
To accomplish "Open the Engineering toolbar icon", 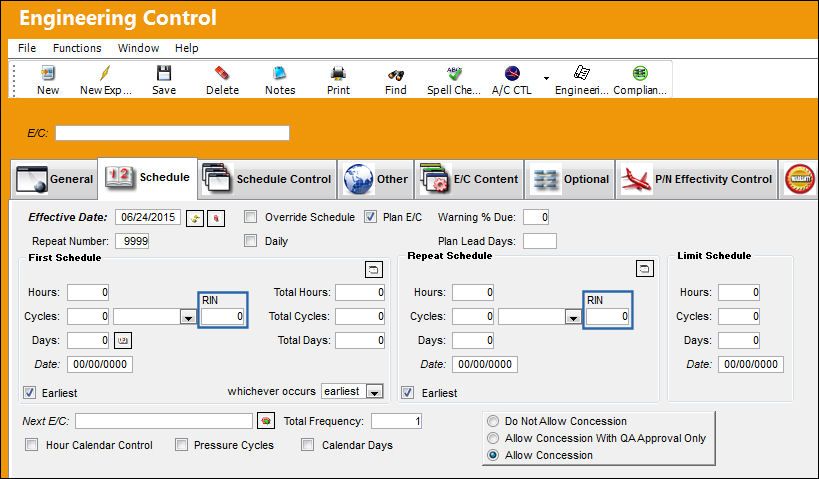I will 581,73.
